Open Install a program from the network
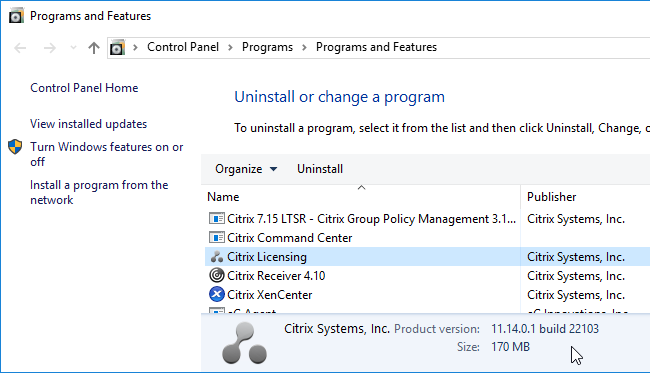The width and height of the screenshot is (650, 373). point(99,192)
